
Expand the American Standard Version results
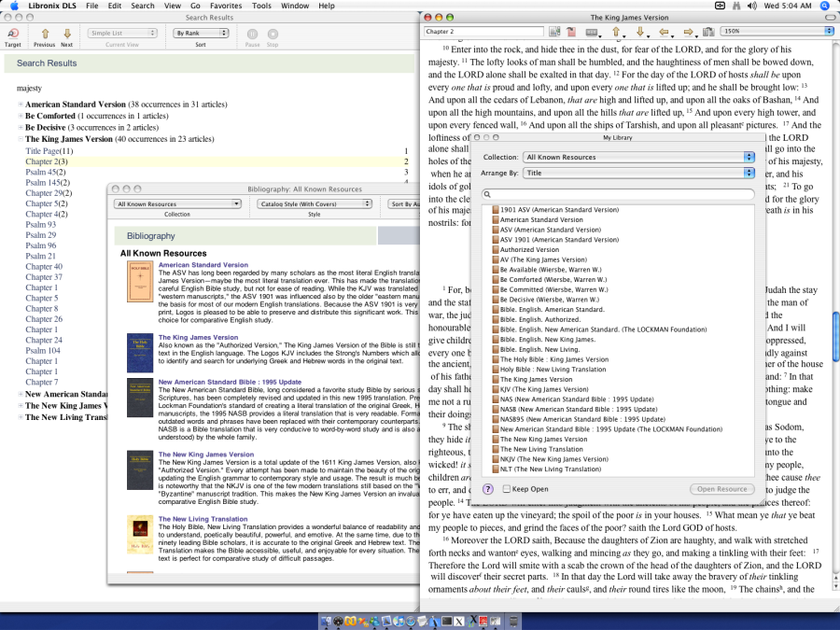(x=21, y=105)
